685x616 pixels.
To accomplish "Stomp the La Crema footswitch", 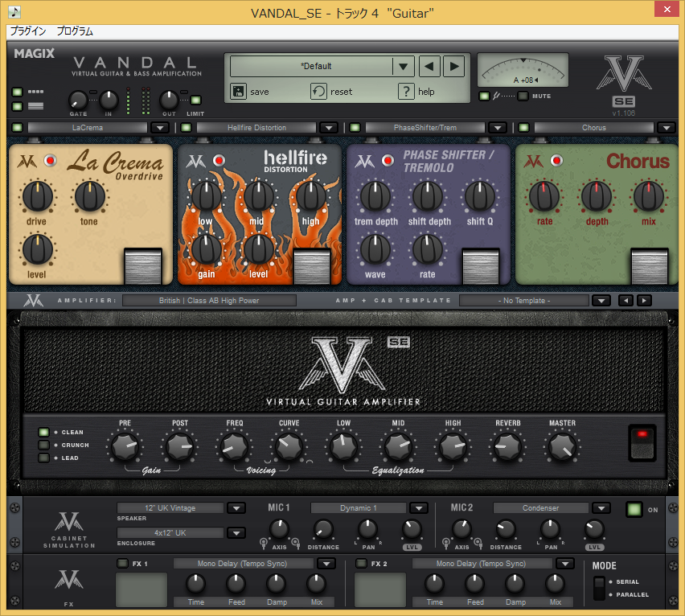I will (x=143, y=266).
